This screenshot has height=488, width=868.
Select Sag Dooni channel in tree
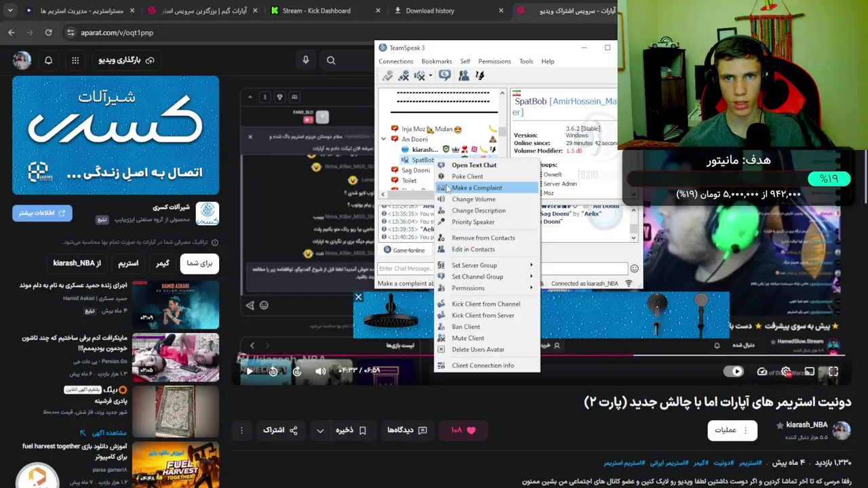[415, 170]
